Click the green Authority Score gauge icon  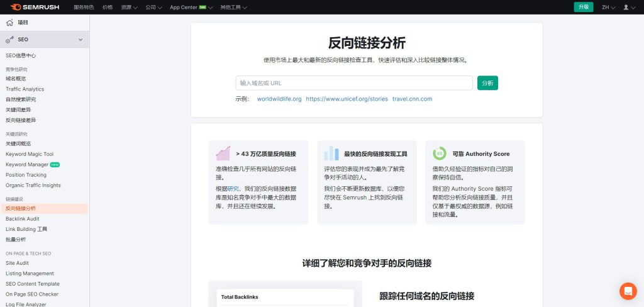click(x=440, y=153)
